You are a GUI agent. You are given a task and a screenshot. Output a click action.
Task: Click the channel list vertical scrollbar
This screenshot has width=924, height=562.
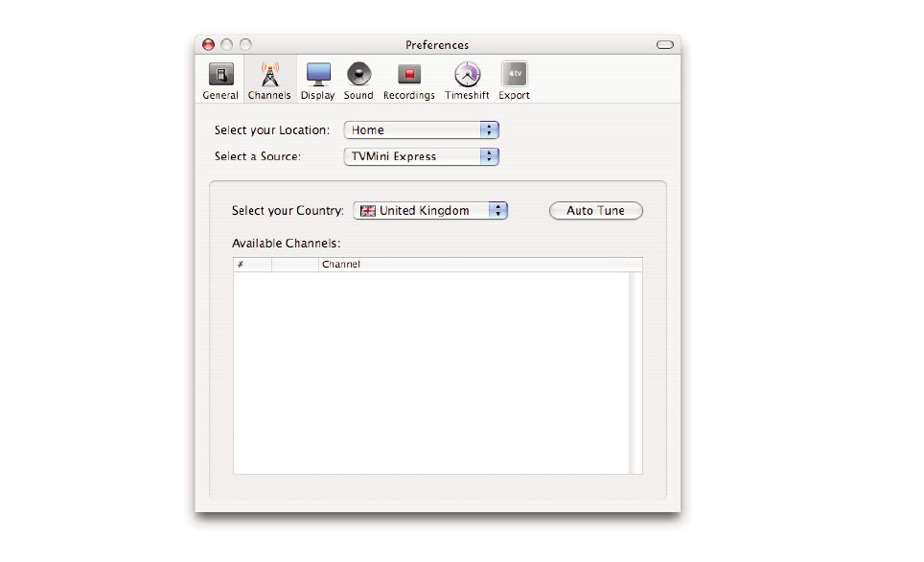point(635,372)
